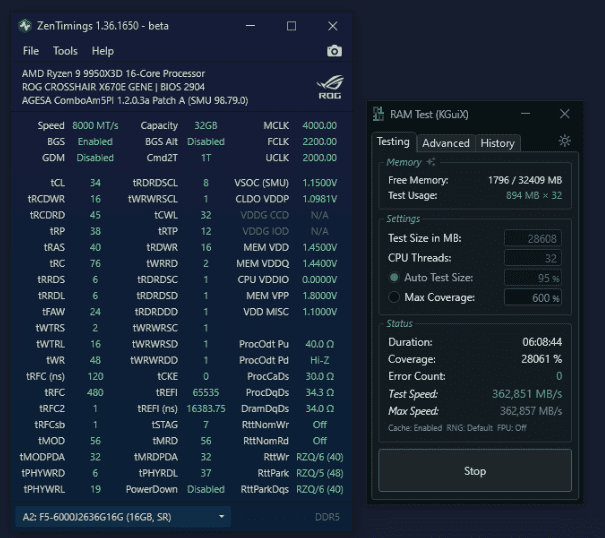Click the Cache: Enabled status text
The image size is (605, 538).
pyautogui.click(x=415, y=428)
